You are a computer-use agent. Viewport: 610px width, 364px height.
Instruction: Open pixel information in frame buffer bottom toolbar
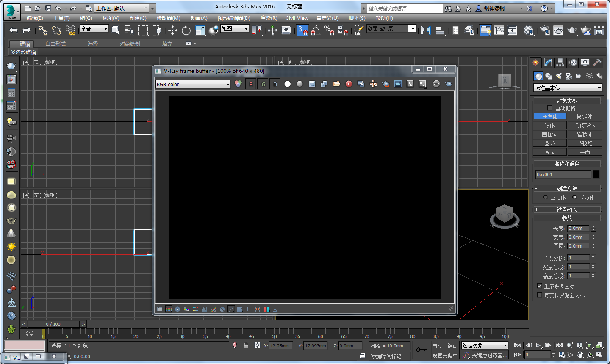click(177, 309)
